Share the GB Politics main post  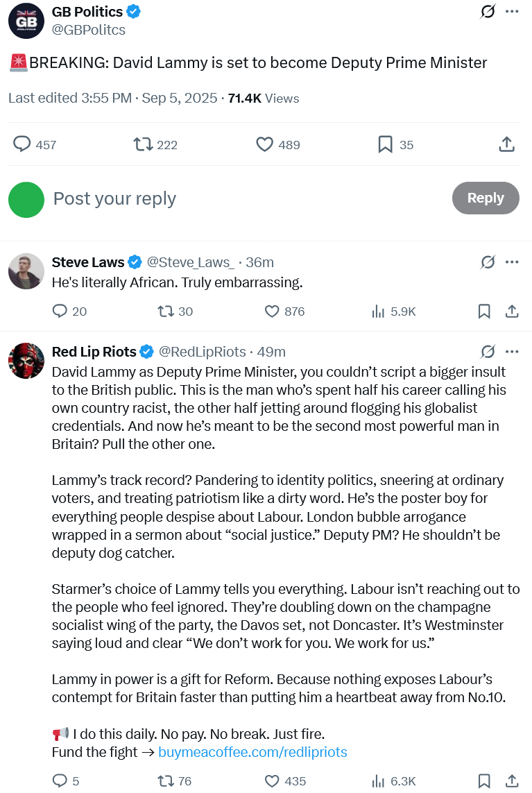click(507, 144)
